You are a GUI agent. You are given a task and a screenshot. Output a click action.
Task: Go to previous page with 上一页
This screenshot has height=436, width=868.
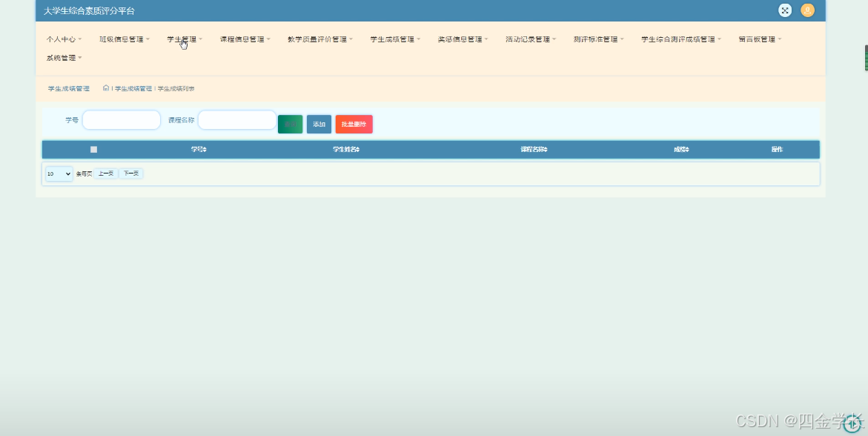106,174
